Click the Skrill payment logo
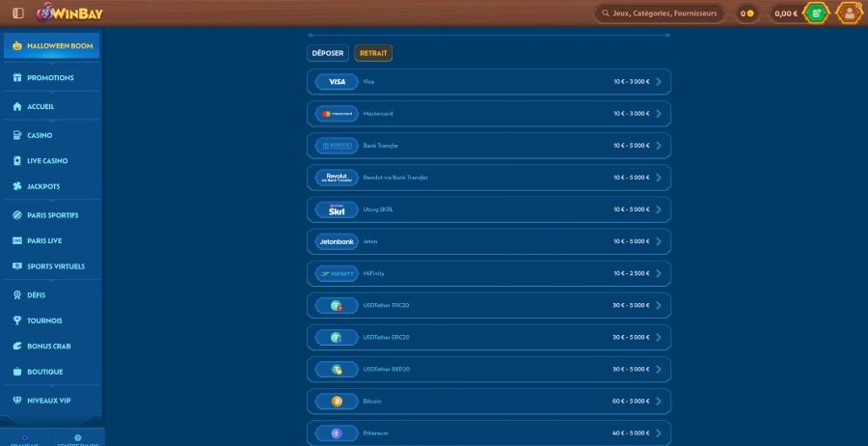 337,209
